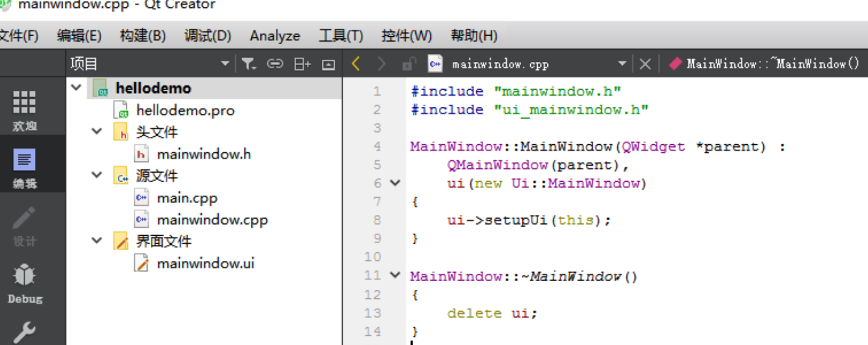Open the project view selector dropdown
This screenshot has width=868, height=345.
click(224, 64)
